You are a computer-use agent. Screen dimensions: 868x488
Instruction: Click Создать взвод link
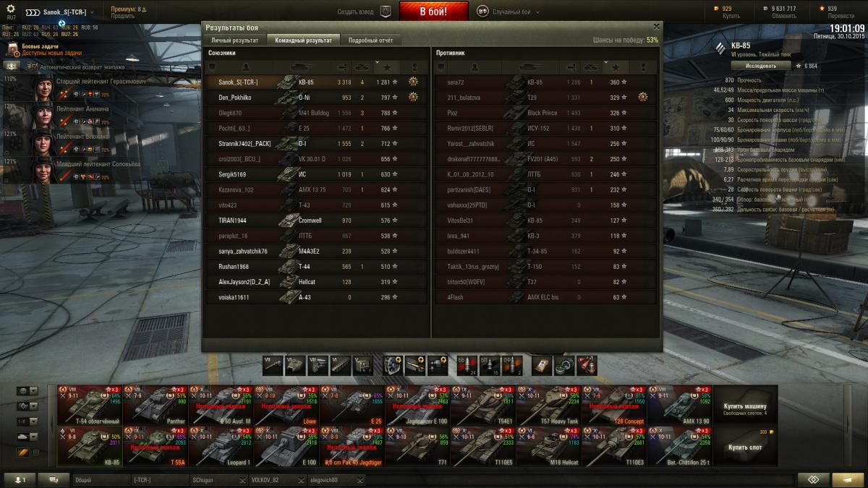pyautogui.click(x=356, y=12)
